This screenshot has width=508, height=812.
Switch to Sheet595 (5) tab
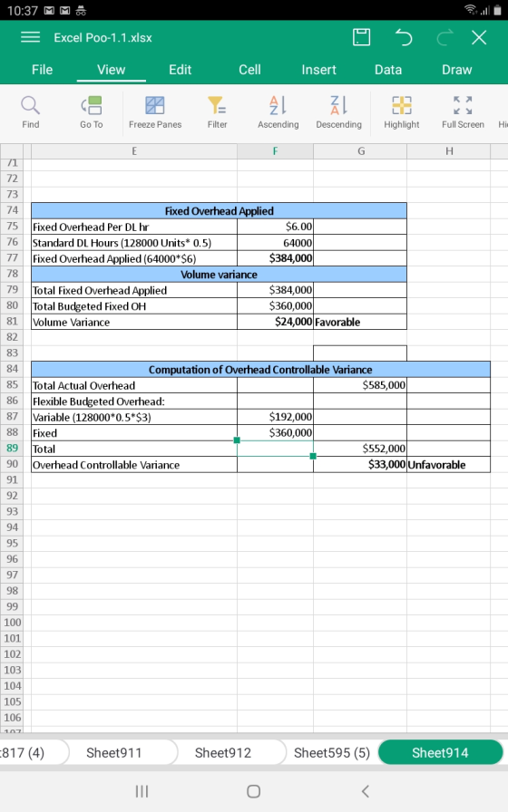(332, 752)
